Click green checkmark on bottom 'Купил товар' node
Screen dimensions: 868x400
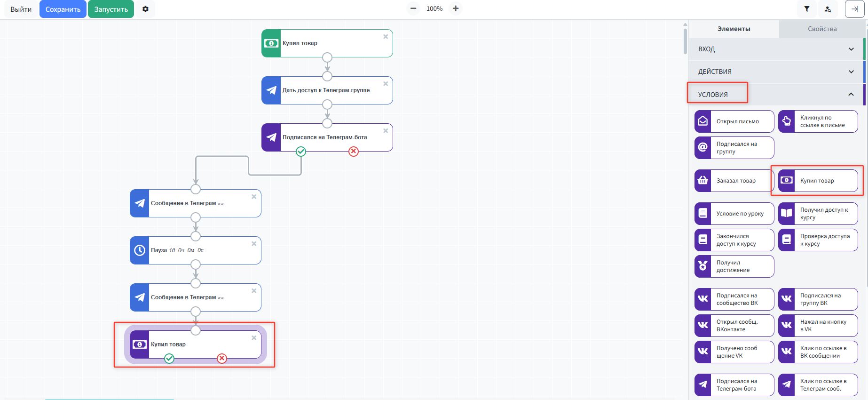tap(169, 359)
